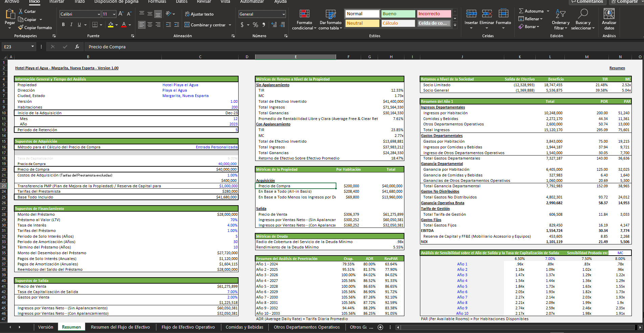Viewport: 644px width, 333px height.
Task: Expand the cell styles gallery
Action: click(x=455, y=25)
